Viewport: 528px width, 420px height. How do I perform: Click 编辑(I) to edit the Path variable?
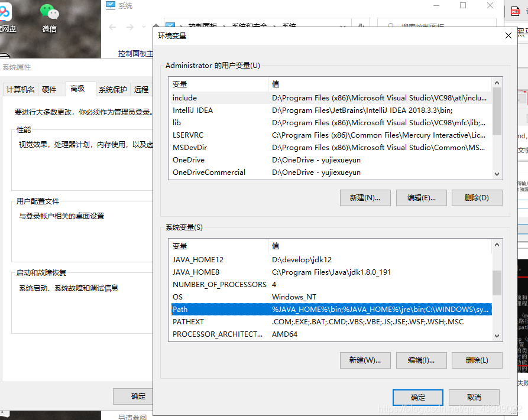421,360
